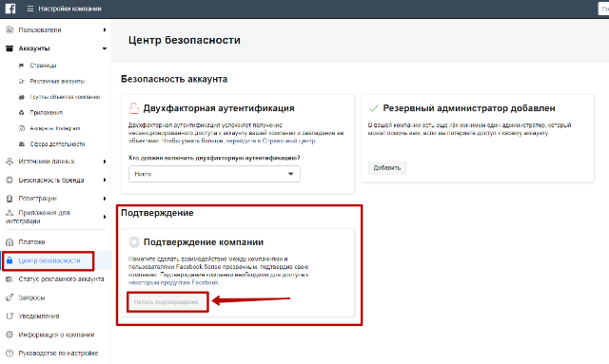Expand the Безопасность бренда arrow

(105, 180)
